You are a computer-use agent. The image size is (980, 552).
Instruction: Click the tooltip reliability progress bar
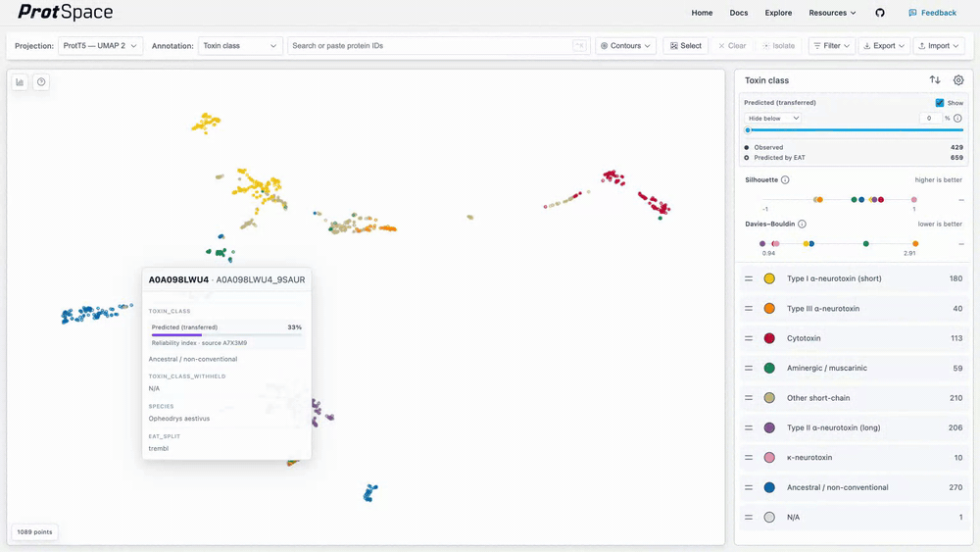(x=226, y=335)
